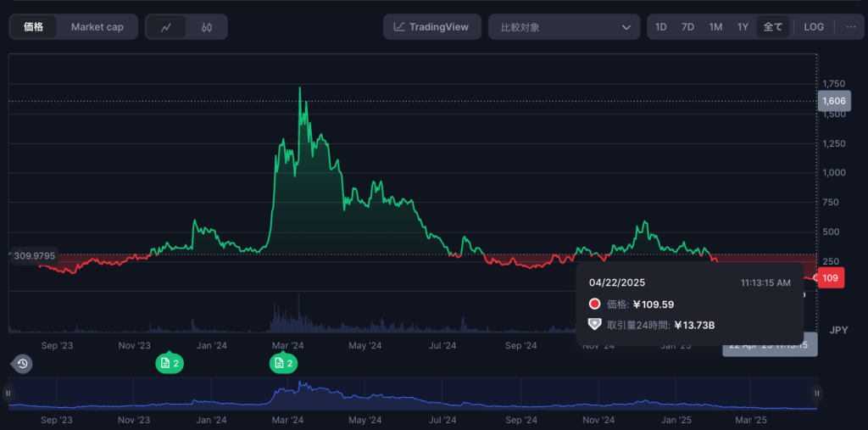Set time range to 7D

(x=687, y=27)
